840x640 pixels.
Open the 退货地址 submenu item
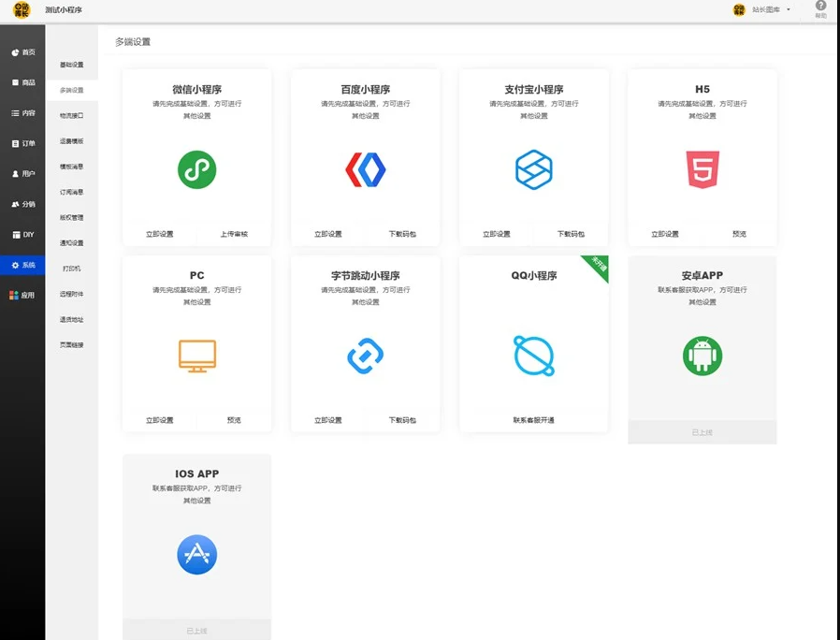(x=72, y=319)
